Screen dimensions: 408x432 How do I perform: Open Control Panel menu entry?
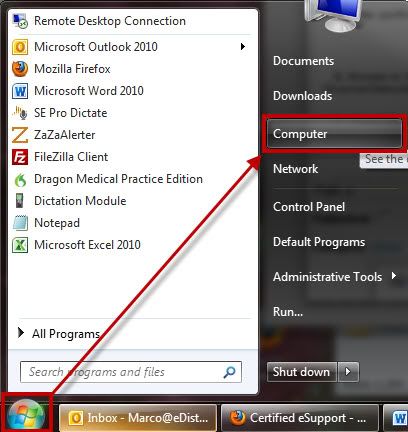[x=309, y=207]
